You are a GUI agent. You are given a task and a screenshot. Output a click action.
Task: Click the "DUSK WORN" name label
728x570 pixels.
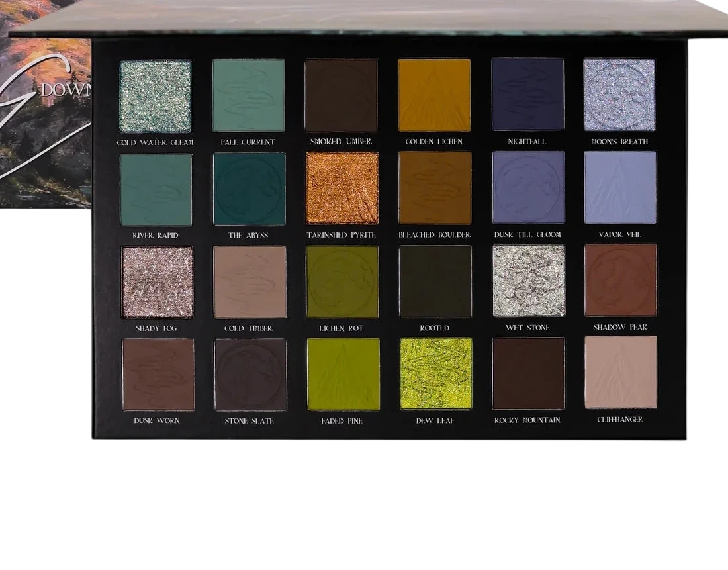pyautogui.click(x=157, y=421)
